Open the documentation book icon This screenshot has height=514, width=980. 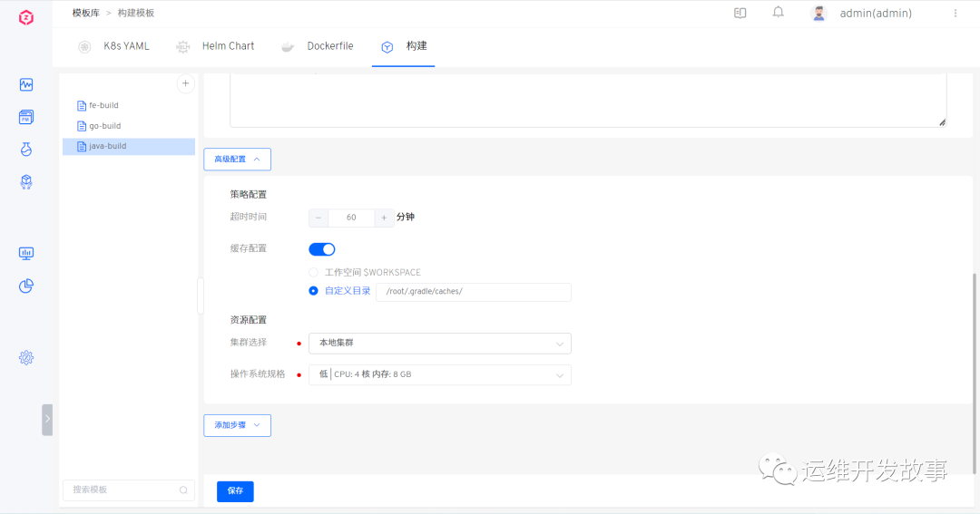pos(740,13)
